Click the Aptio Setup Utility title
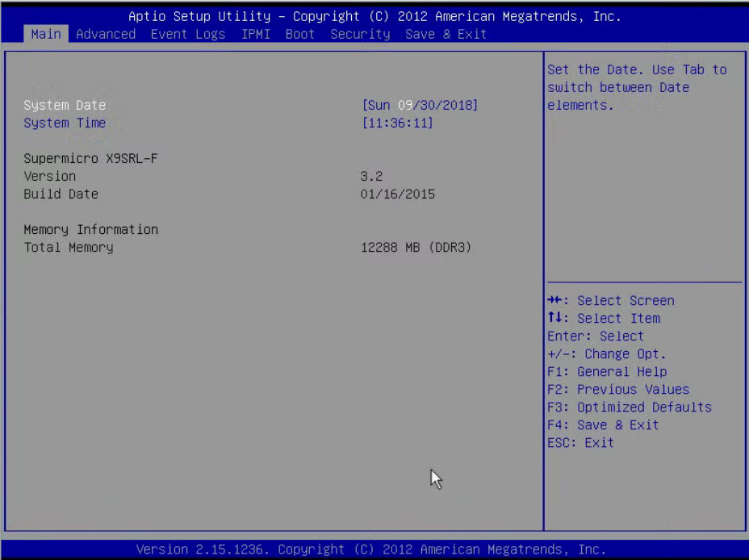The height and width of the screenshot is (560, 749). coord(375,17)
